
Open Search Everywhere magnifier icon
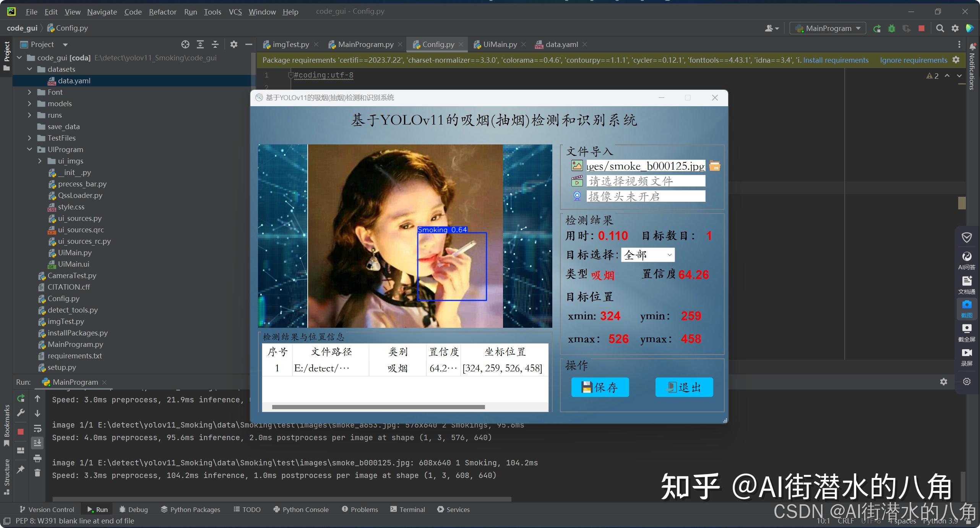(x=940, y=28)
